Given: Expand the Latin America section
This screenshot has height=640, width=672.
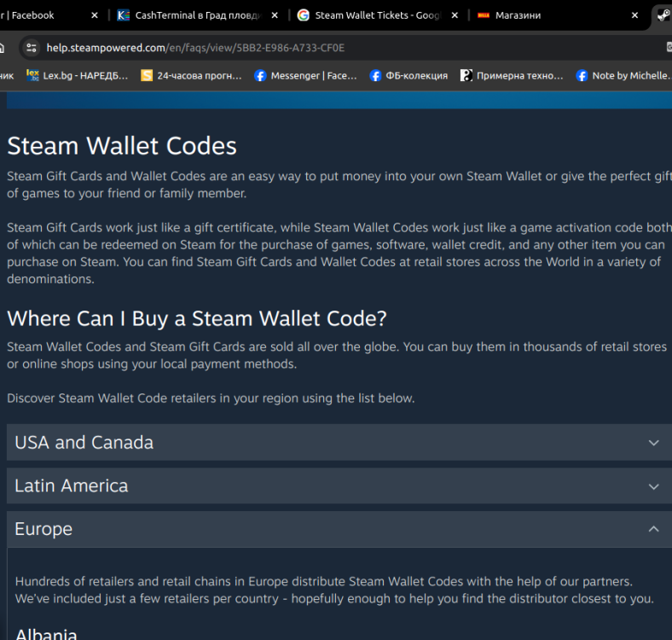Looking at the screenshot, I should point(339,486).
